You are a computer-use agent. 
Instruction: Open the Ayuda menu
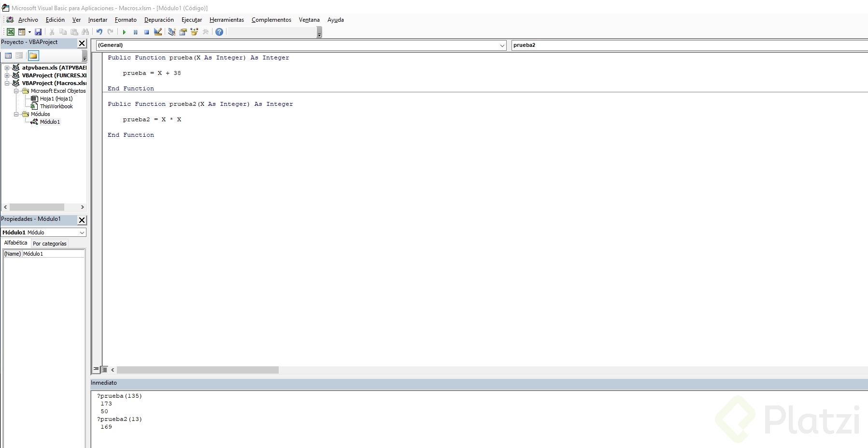pos(336,20)
